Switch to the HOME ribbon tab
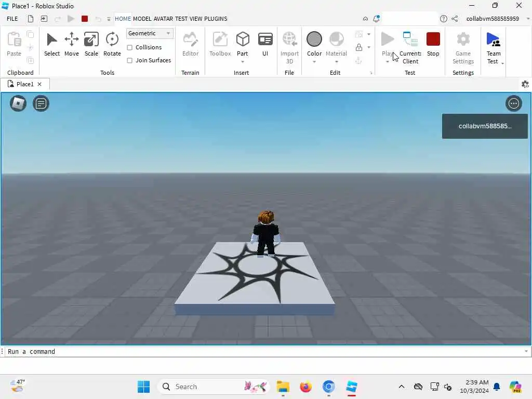Viewport: 532px width, 399px height. point(123,19)
